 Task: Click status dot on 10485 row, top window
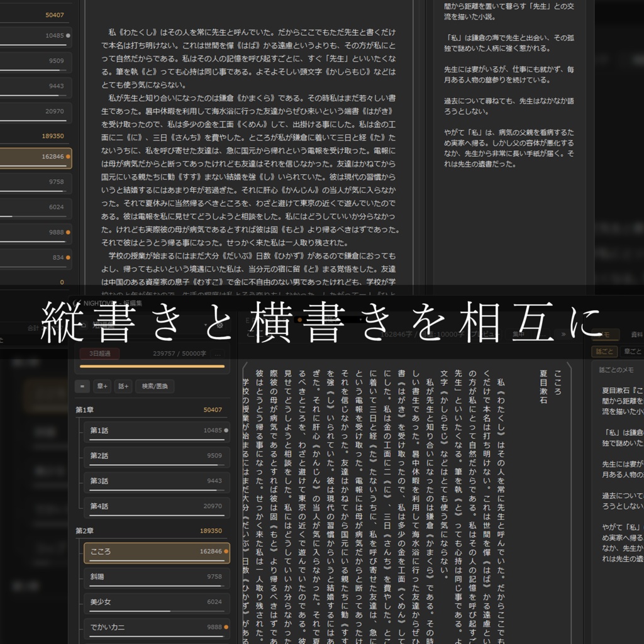[68, 35]
